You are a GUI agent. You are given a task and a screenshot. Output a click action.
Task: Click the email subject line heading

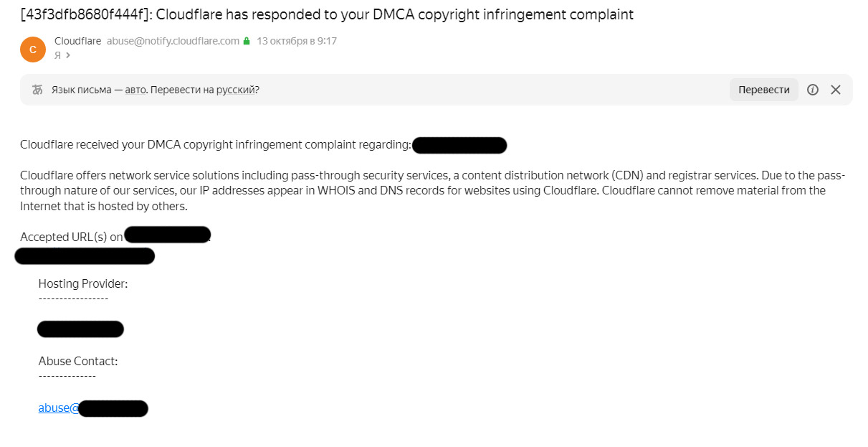pyautogui.click(x=327, y=14)
